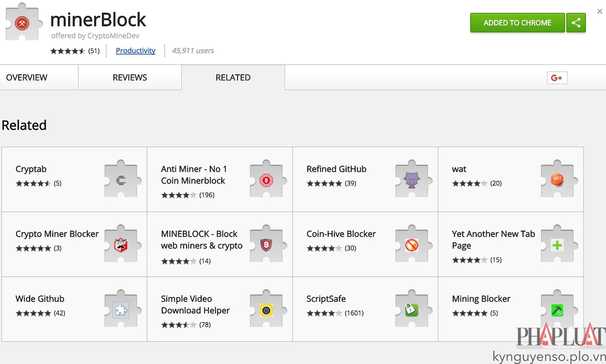Image resolution: width=606 pixels, height=364 pixels.
Task: Open the Mining Blocker pickaxe icon
Action: [x=557, y=309]
